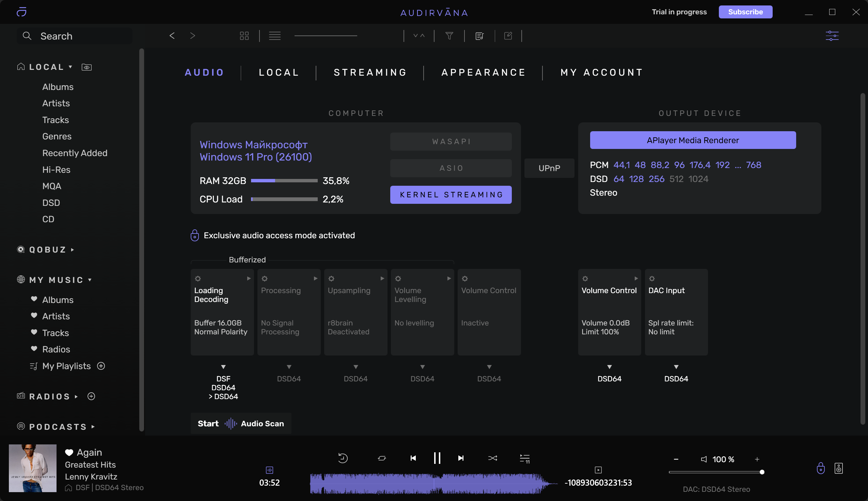Select WASAPI driver mode
Image resolution: width=868 pixels, height=501 pixels.
(x=451, y=141)
